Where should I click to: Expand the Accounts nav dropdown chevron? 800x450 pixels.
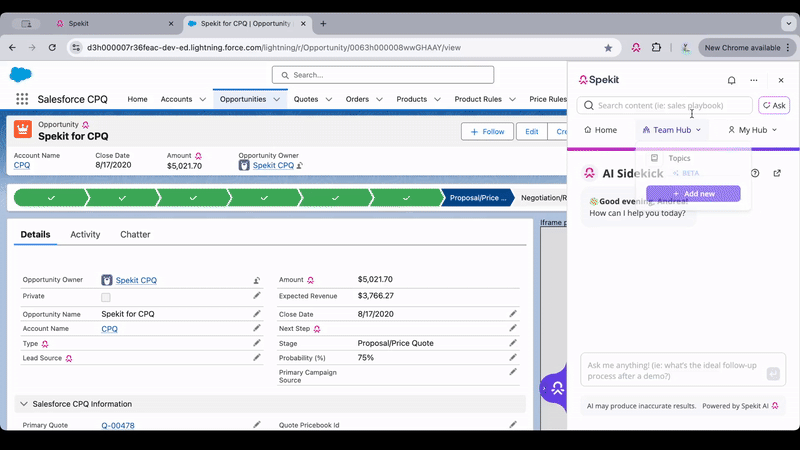pyautogui.click(x=203, y=99)
